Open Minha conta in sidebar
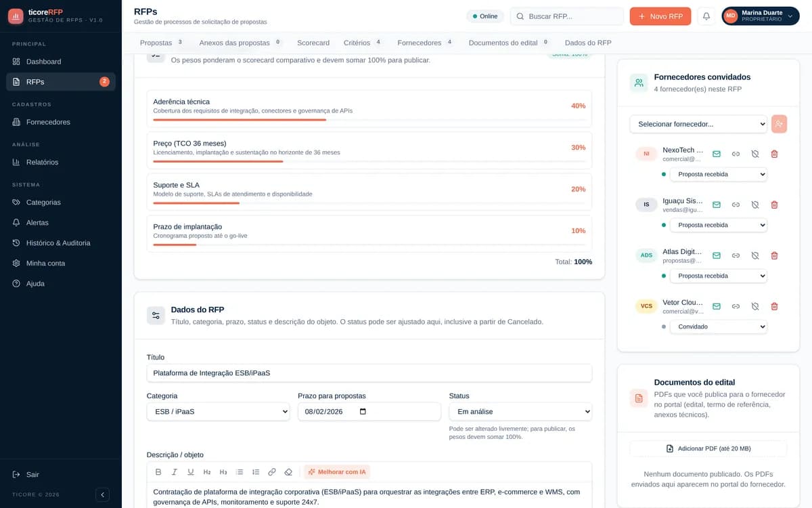The image size is (812, 508). (61, 263)
